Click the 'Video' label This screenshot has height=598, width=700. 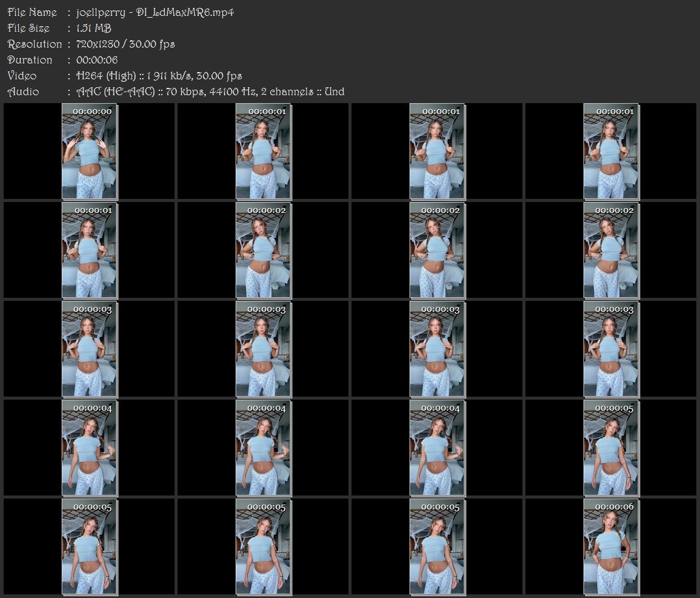pyautogui.click(x=22, y=76)
